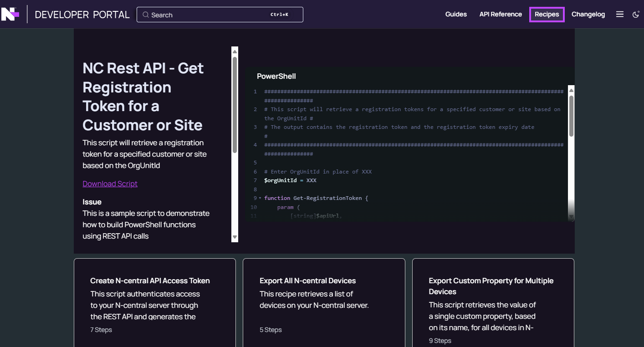The image size is (644, 347).
Task: Collapse the function fold arrow at line 9
Action: pyautogui.click(x=260, y=198)
